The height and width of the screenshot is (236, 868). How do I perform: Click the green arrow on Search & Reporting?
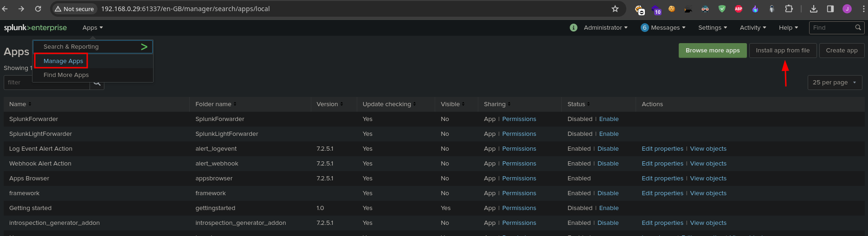pyautogui.click(x=144, y=47)
